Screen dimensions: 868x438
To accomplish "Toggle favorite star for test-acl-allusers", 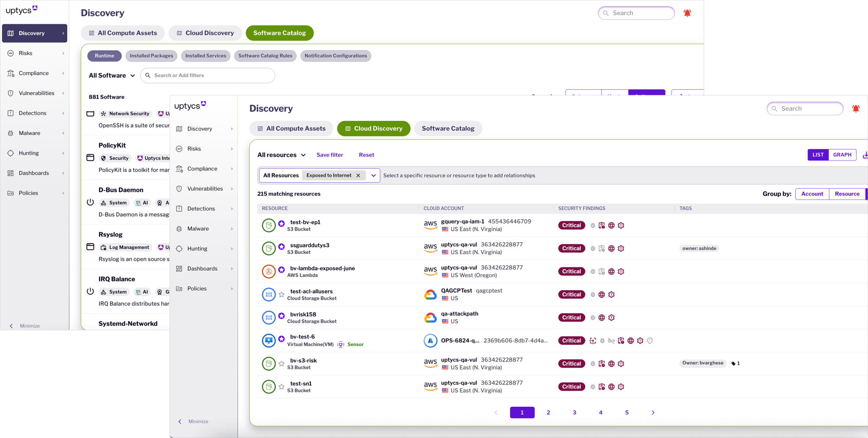I will click(x=282, y=294).
